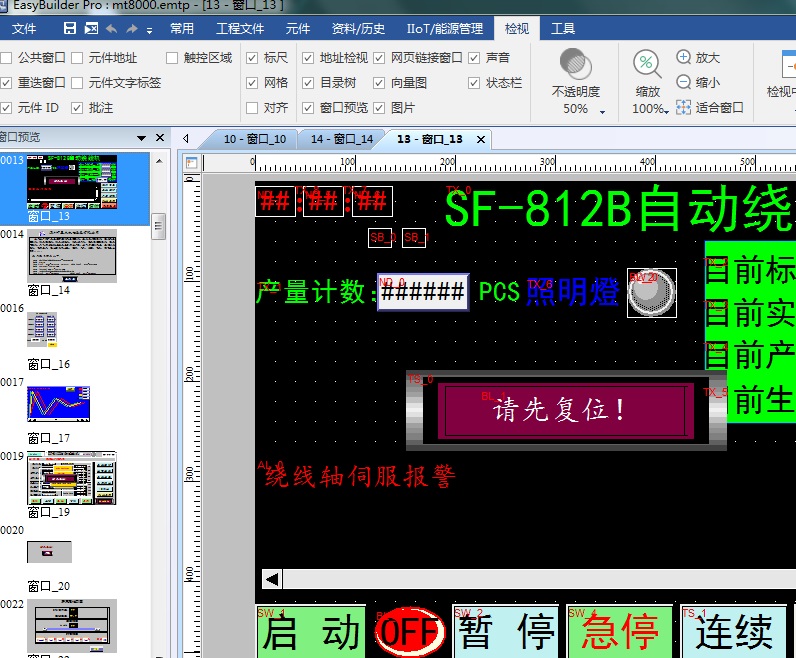Click the 放大 zoom in icon

(684, 58)
